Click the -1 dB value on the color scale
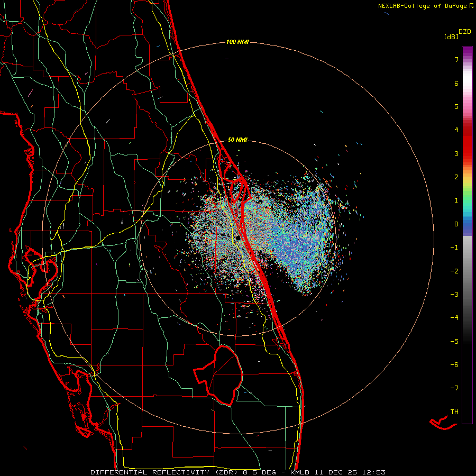This screenshot has width=476, height=476. [x=454, y=248]
